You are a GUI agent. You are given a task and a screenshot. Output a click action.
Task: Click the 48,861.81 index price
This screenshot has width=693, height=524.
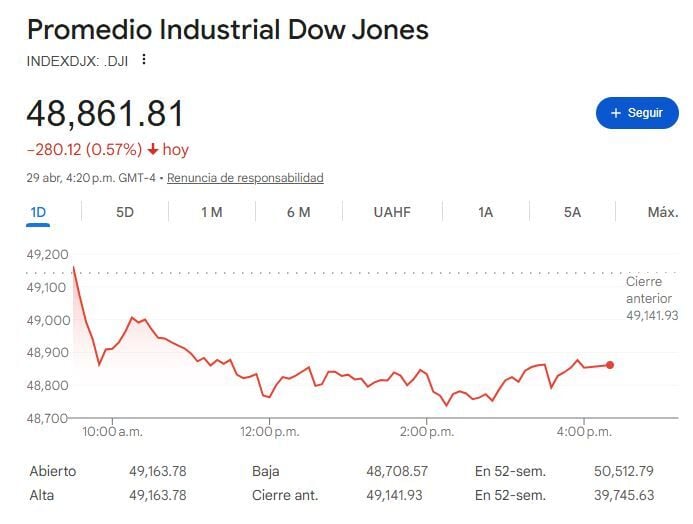coord(105,113)
